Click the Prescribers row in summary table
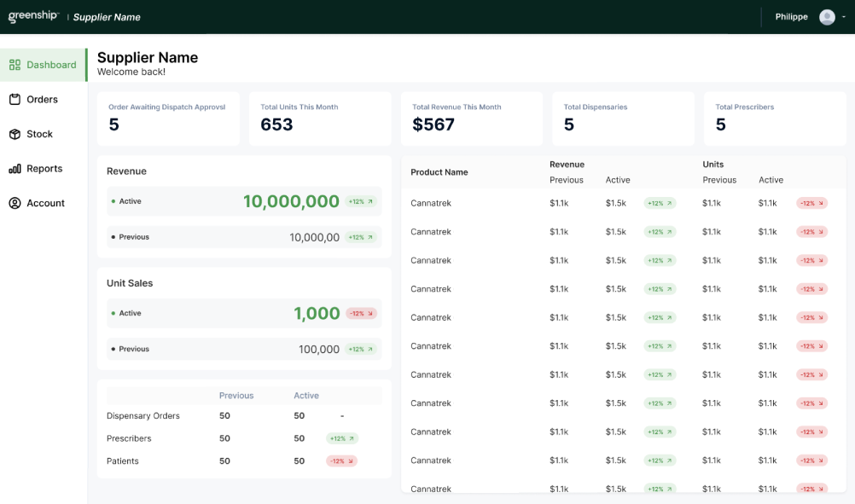This screenshot has width=855, height=504. 129,438
